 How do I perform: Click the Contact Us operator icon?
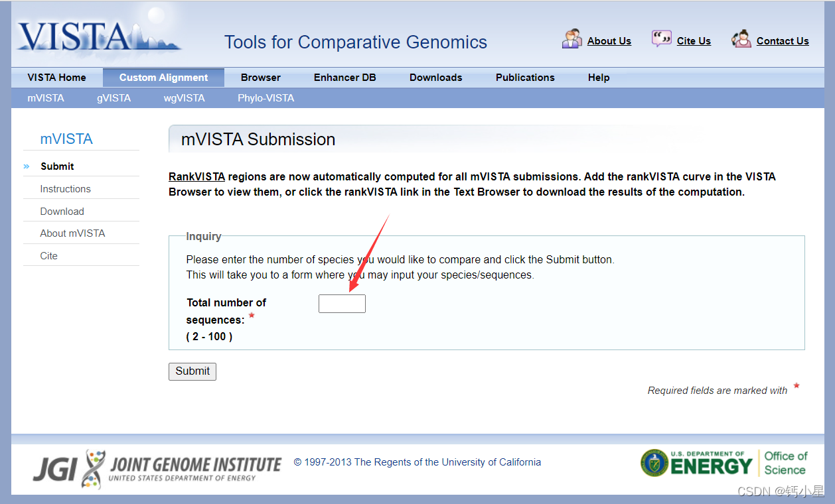coord(741,39)
